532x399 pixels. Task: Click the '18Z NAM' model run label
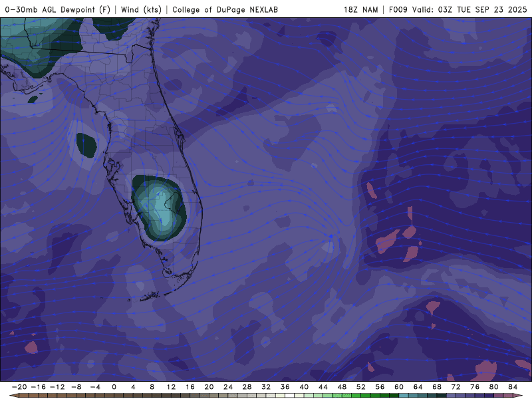pos(360,9)
